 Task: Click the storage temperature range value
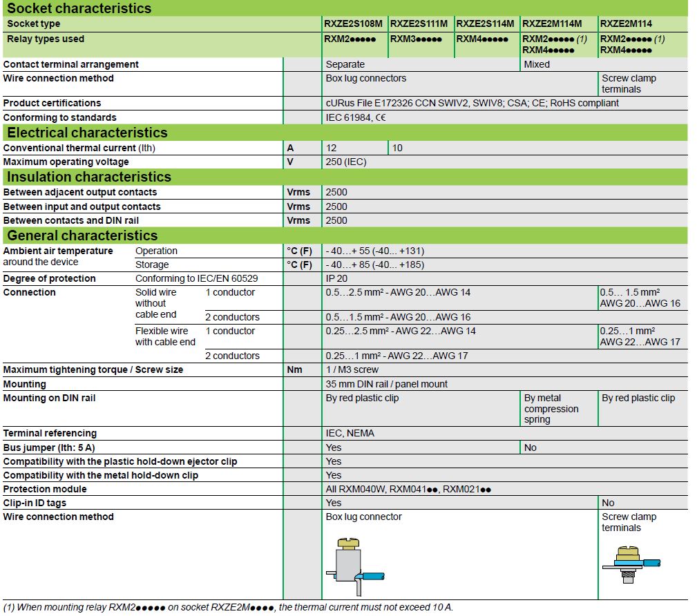point(374,264)
